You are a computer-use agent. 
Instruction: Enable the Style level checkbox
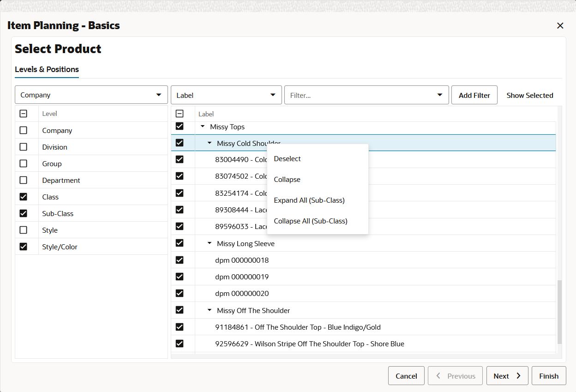[24, 230]
